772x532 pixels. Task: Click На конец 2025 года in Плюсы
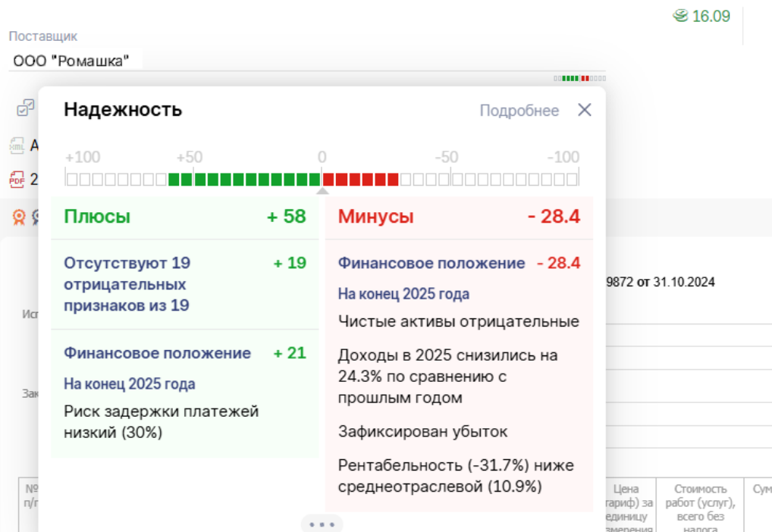130,384
